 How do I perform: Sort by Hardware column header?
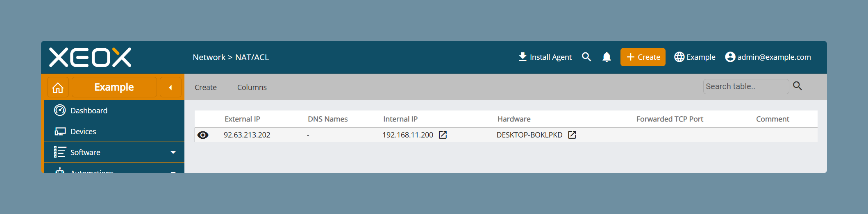pos(514,119)
